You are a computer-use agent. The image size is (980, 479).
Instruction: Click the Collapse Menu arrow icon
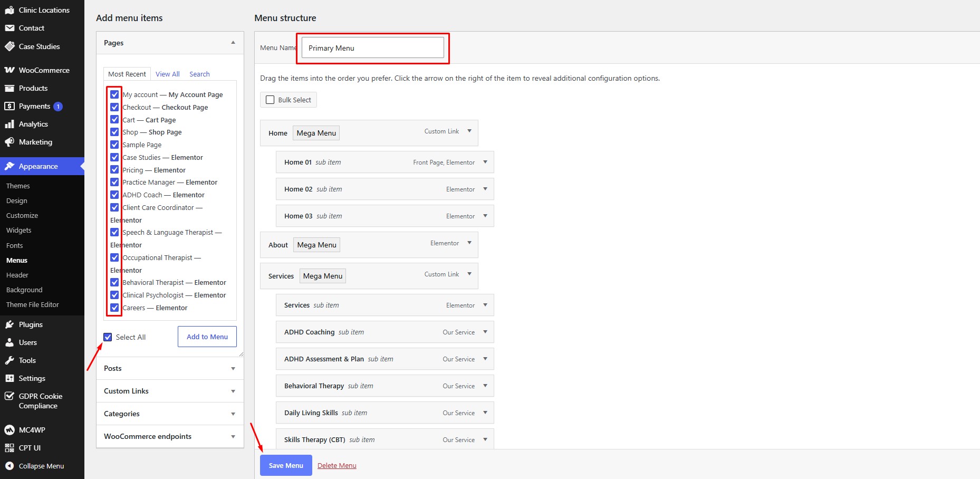click(x=9, y=466)
